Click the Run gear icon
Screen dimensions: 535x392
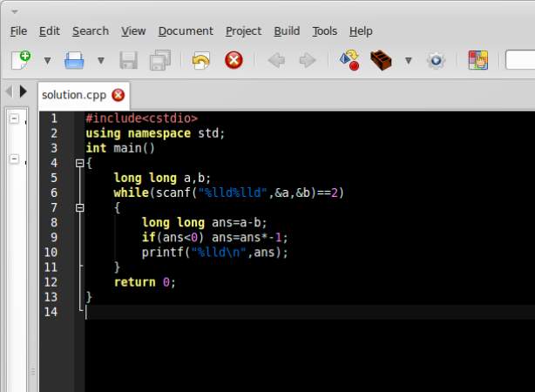436,61
